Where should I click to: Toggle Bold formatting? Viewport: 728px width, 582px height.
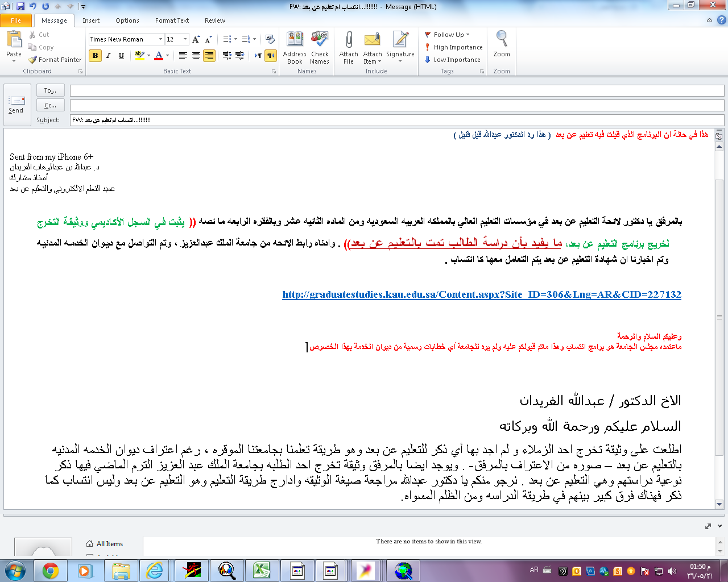click(x=95, y=55)
